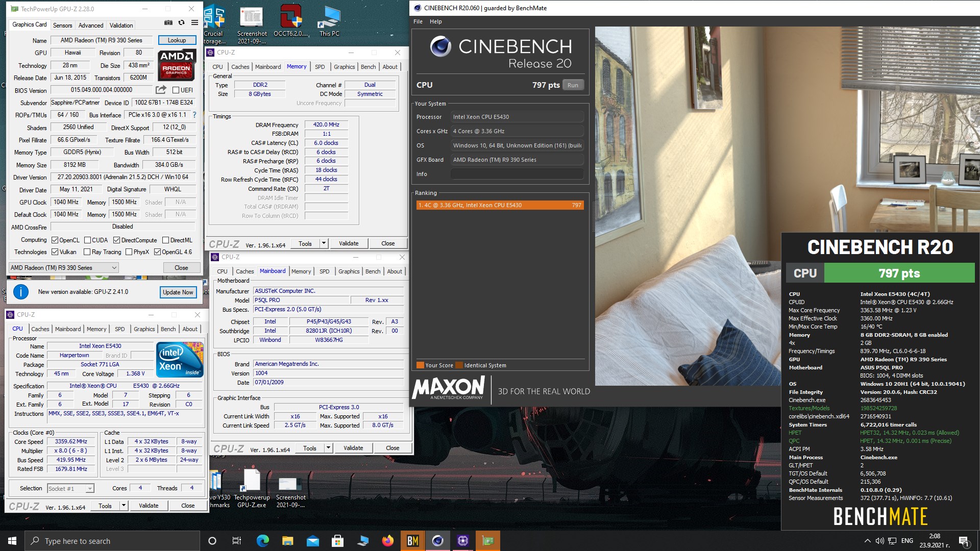Switch to BenchMate on the taskbar
This screenshot has height=551, width=980.
[x=412, y=541]
